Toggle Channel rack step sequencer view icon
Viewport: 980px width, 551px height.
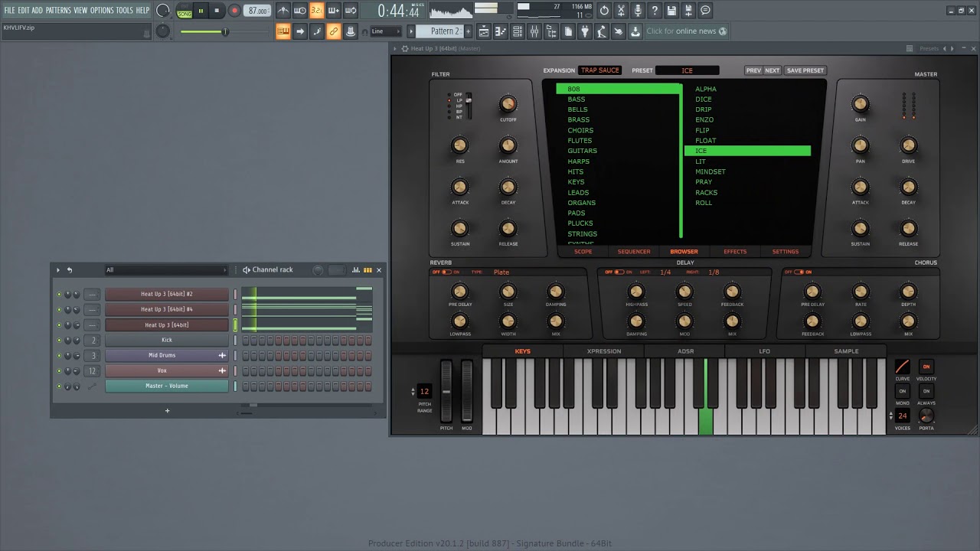pos(367,270)
